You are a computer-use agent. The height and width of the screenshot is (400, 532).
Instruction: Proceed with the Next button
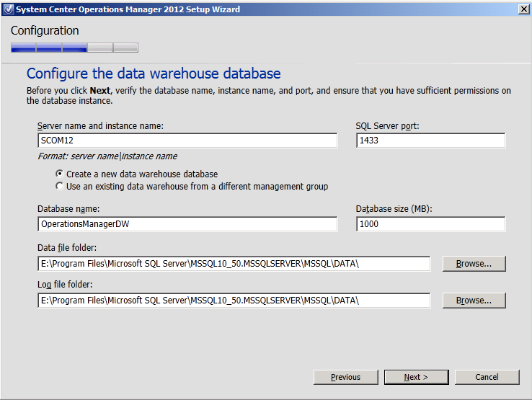417,377
